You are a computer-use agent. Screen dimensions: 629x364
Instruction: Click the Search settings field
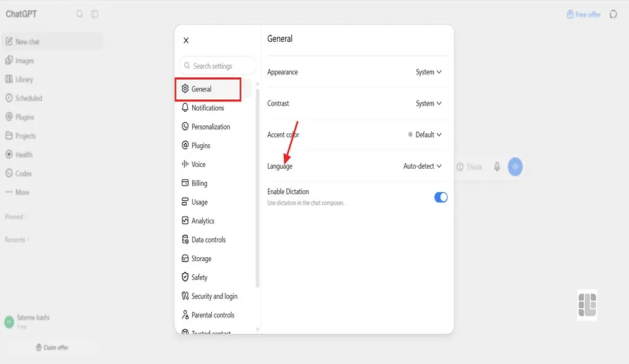[217, 66]
